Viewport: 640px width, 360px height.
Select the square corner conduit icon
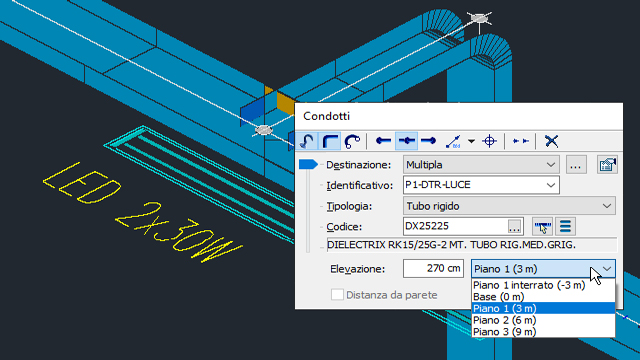(330, 141)
